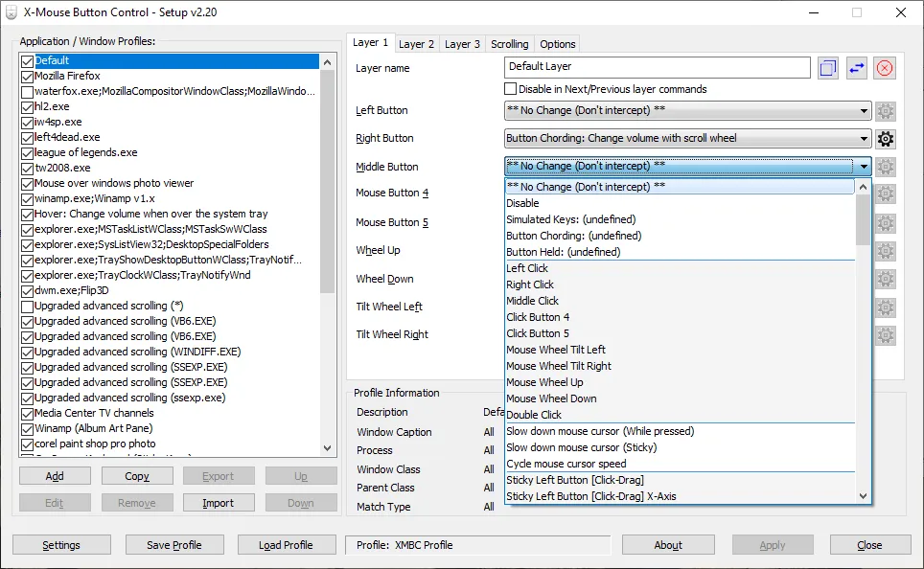Enable the waterfox.exe profile checkbox

(x=26, y=91)
